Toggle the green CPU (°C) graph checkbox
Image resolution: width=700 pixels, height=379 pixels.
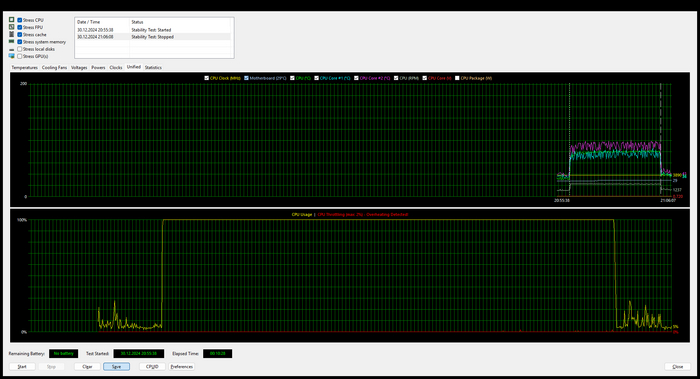tap(292, 78)
